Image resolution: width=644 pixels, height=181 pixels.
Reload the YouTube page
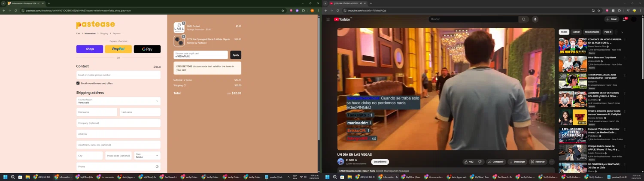coord(338,11)
